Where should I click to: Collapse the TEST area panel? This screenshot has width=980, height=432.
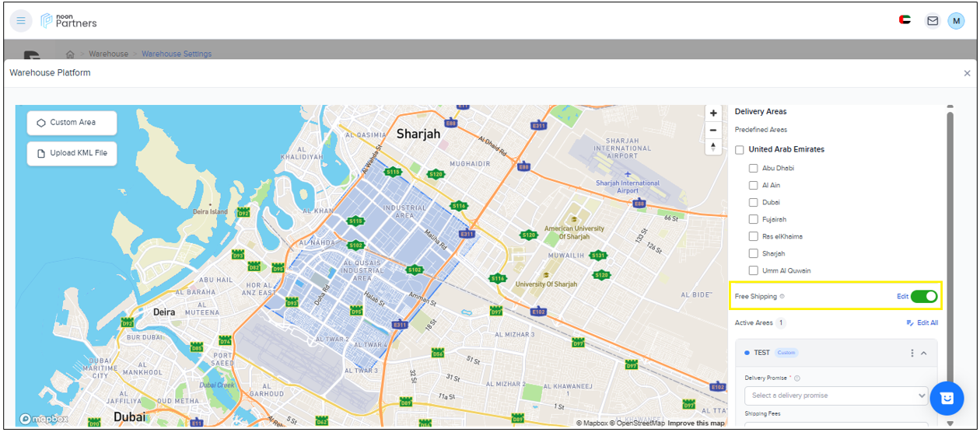[924, 354]
